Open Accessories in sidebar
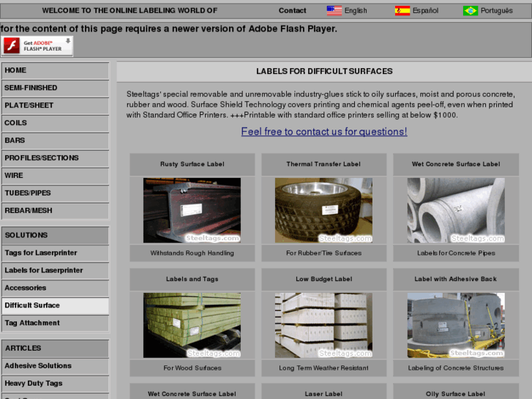Viewport: 532px width, 399px height. (56, 288)
